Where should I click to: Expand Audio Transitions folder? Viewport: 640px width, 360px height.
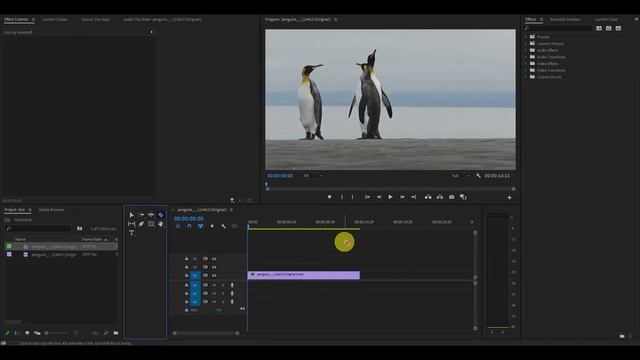click(526, 57)
